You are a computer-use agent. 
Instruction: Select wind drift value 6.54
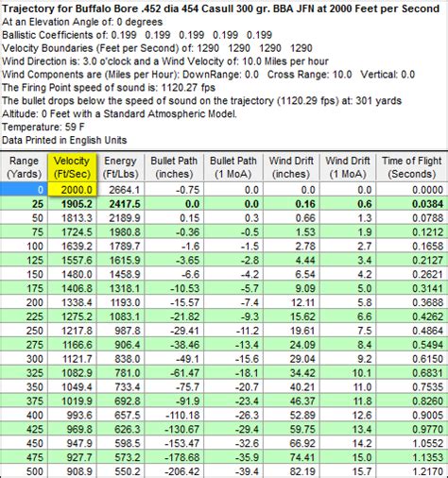(291, 274)
